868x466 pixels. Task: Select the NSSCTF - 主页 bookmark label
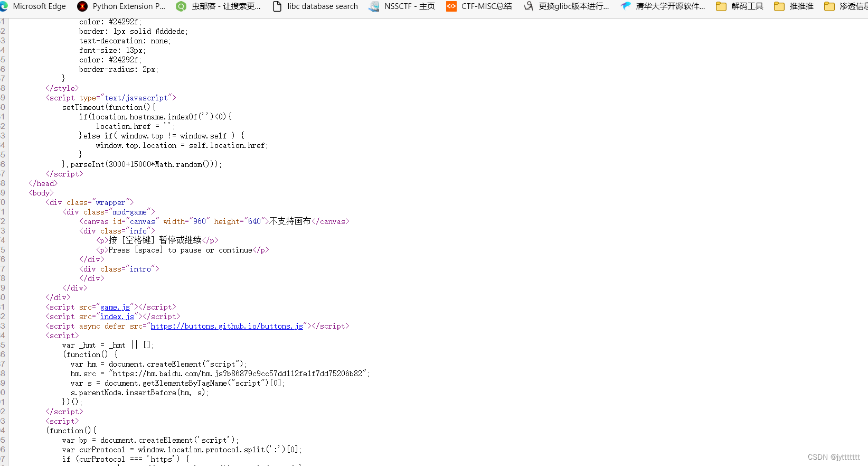point(410,6)
